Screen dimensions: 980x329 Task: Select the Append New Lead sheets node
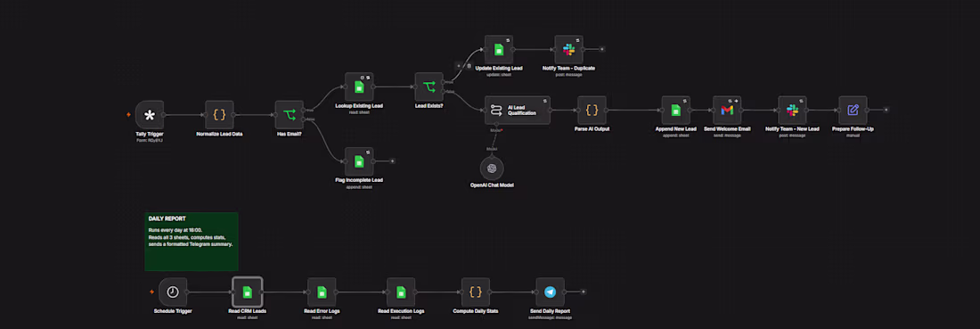click(675, 110)
